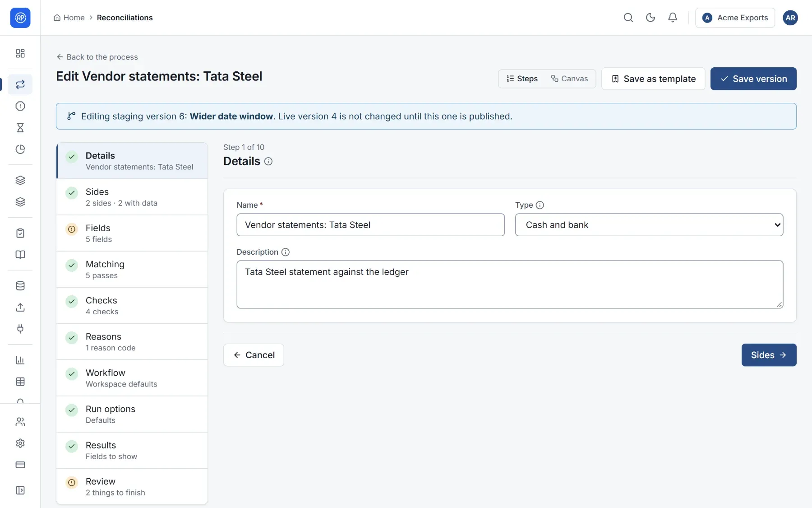Open the AR user avatar menu
This screenshot has width=812, height=508.
point(790,18)
